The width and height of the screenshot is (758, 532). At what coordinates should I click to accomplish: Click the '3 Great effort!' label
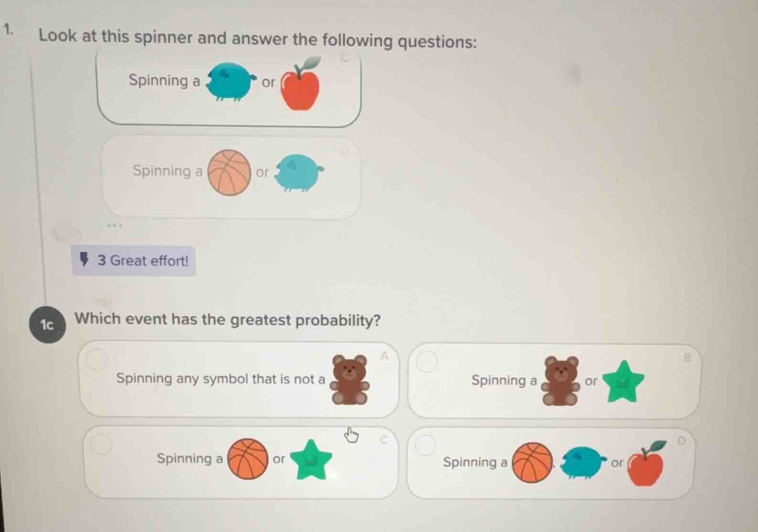[141, 261]
